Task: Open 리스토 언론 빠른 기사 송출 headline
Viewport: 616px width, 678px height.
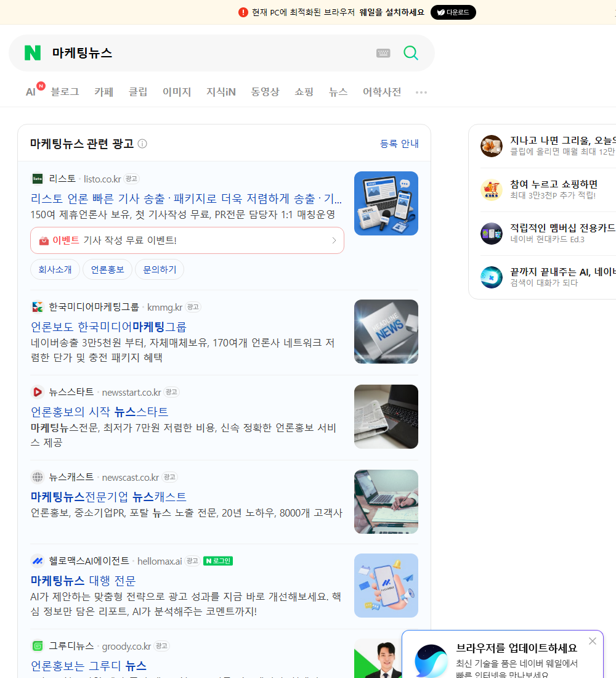Action: pyautogui.click(x=186, y=198)
